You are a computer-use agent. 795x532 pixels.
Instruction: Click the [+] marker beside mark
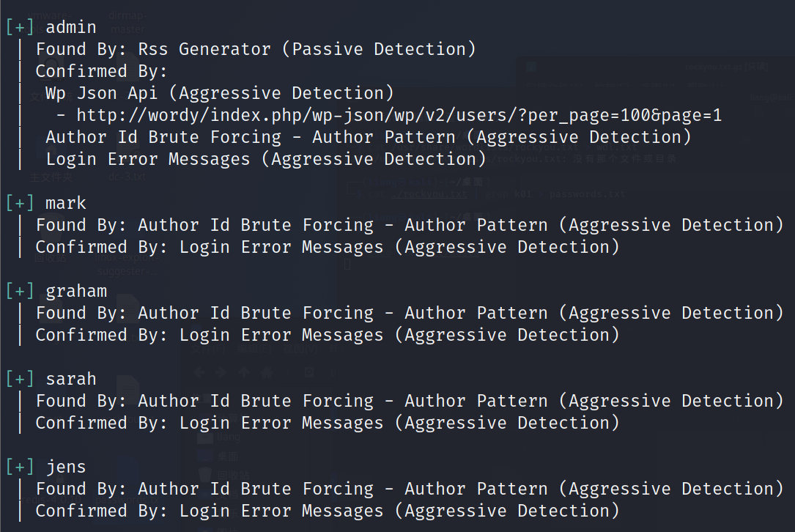[x=20, y=203]
